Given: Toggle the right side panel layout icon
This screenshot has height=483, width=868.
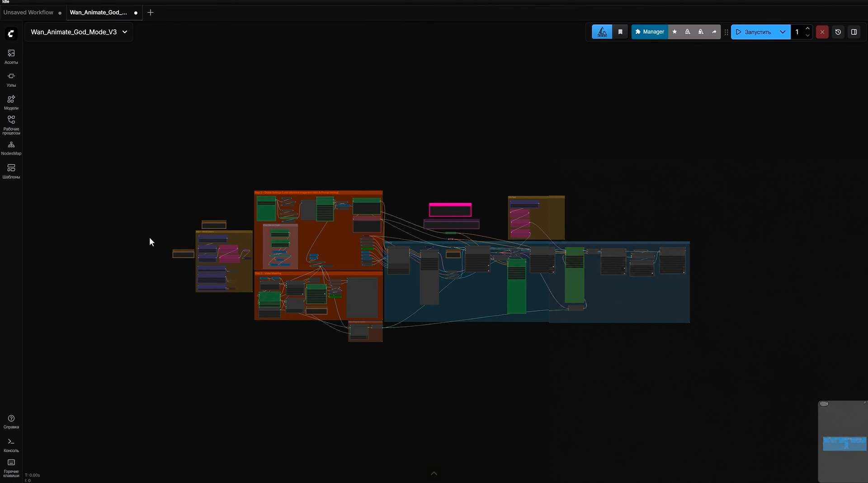Looking at the screenshot, I should pos(854,32).
